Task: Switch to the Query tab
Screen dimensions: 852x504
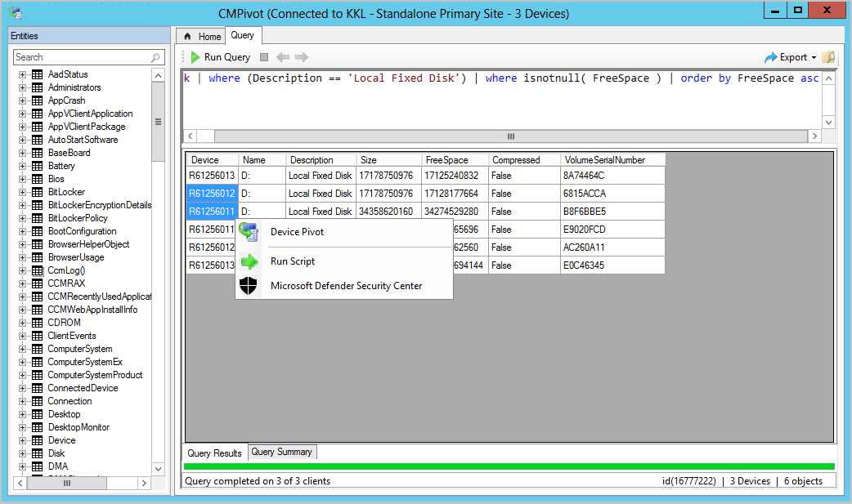Action: point(242,35)
